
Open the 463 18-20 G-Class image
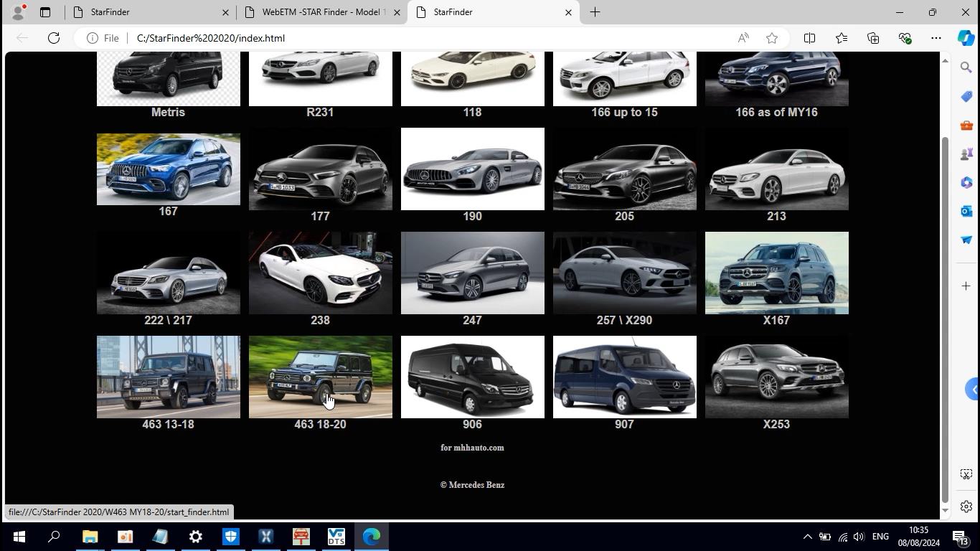[320, 377]
